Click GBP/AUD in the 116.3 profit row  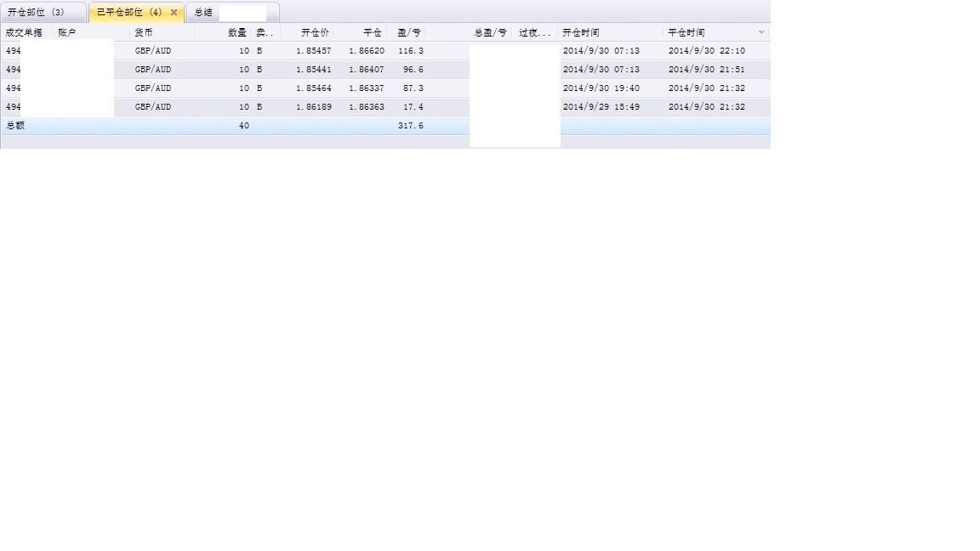click(153, 51)
